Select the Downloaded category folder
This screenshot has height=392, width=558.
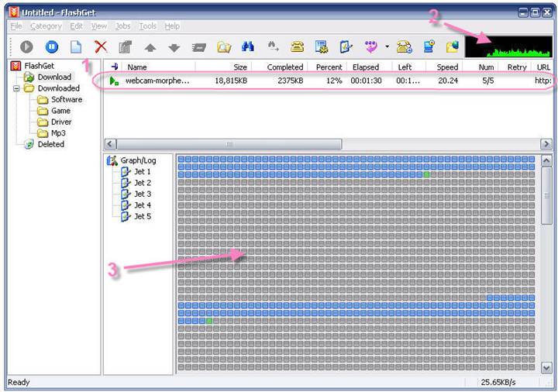click(x=59, y=88)
